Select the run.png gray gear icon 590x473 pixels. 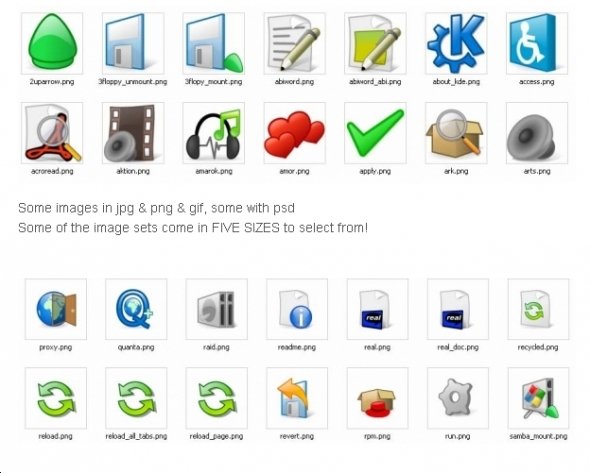point(458,398)
